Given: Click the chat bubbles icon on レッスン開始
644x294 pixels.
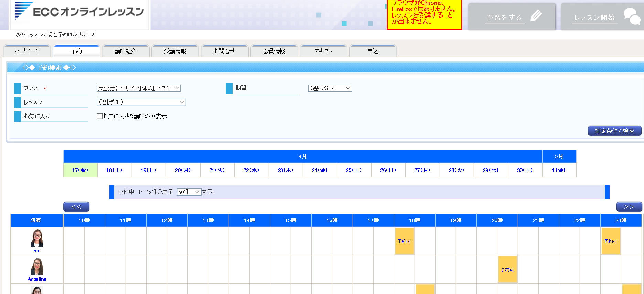Looking at the screenshot, I should click(632, 17).
